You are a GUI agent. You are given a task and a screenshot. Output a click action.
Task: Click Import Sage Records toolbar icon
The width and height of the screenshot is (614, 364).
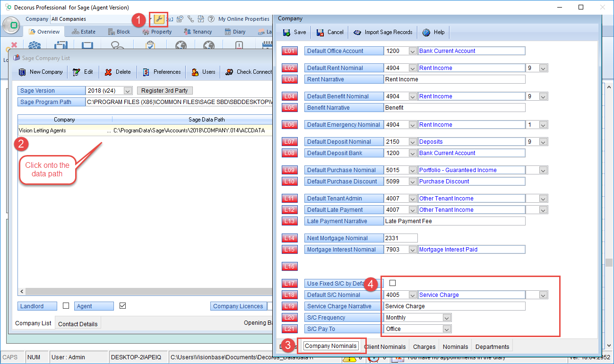pyautogui.click(x=357, y=32)
